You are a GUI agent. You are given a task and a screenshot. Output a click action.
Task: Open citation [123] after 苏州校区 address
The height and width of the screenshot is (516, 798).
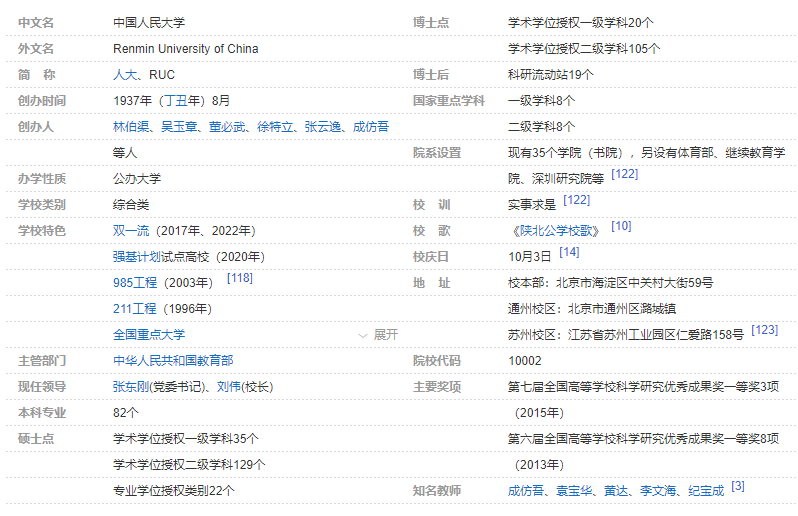(x=764, y=330)
